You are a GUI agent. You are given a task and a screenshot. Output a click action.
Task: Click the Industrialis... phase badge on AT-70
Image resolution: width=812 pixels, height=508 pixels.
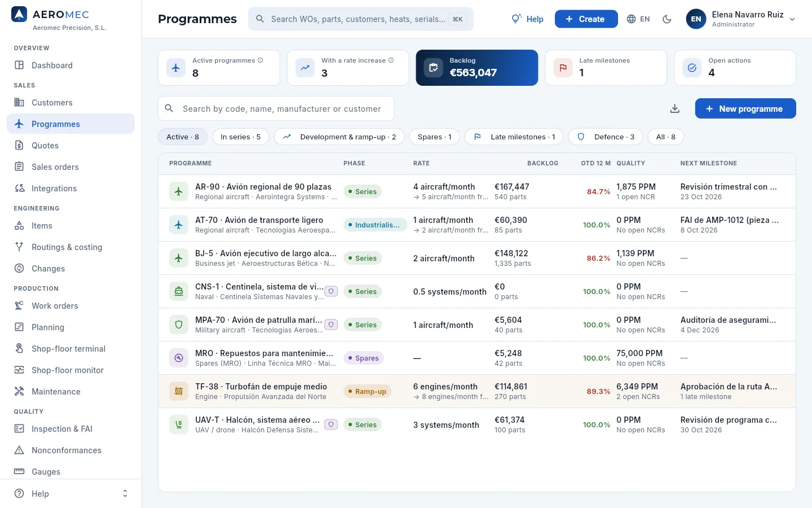pyautogui.click(x=375, y=225)
